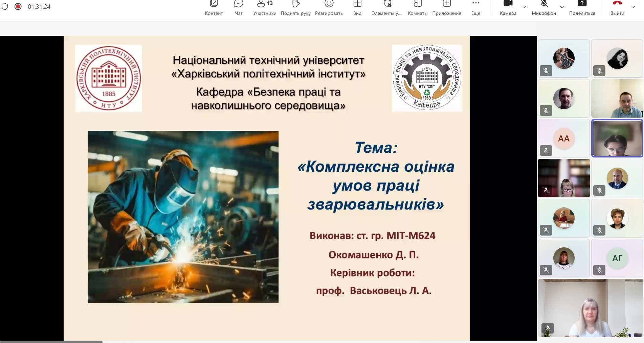Click the round red 1885 university logo

point(109,78)
